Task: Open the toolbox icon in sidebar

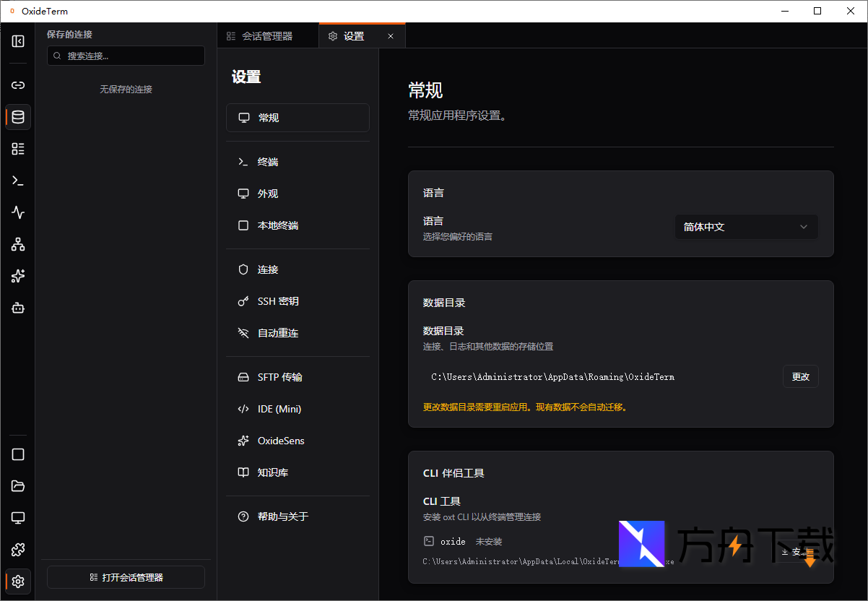Action: 18,307
